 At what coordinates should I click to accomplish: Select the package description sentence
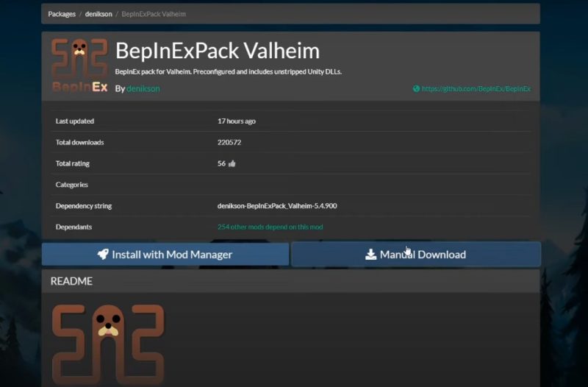pos(229,71)
